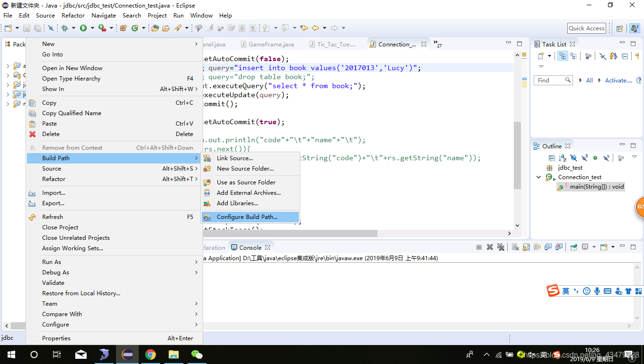Click the Open Perspective icon
The image size is (644, 364).
(619, 28)
